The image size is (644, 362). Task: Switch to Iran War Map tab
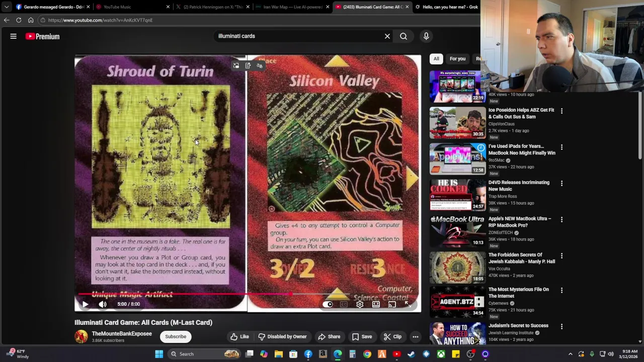[292, 7]
